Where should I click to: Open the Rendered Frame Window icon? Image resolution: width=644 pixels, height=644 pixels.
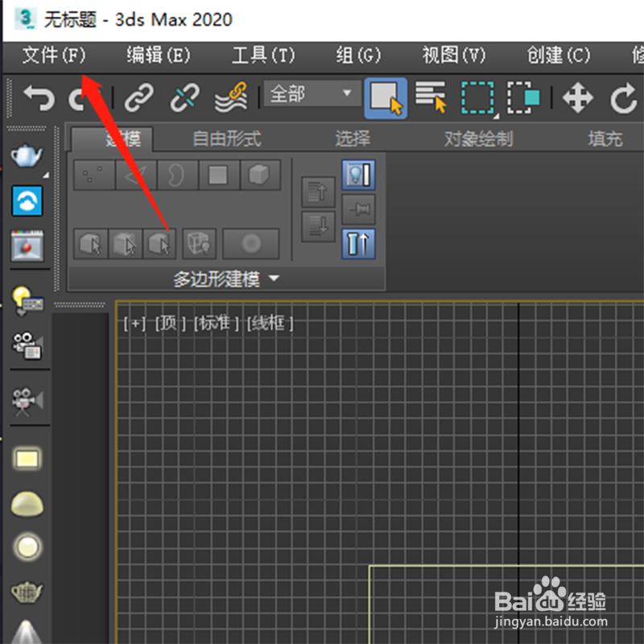click(x=27, y=246)
